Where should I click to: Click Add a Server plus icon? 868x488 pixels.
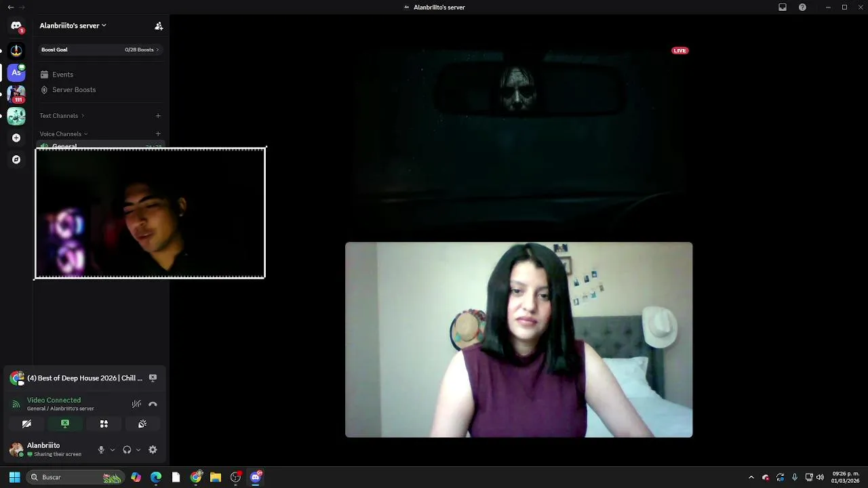pyautogui.click(x=16, y=138)
